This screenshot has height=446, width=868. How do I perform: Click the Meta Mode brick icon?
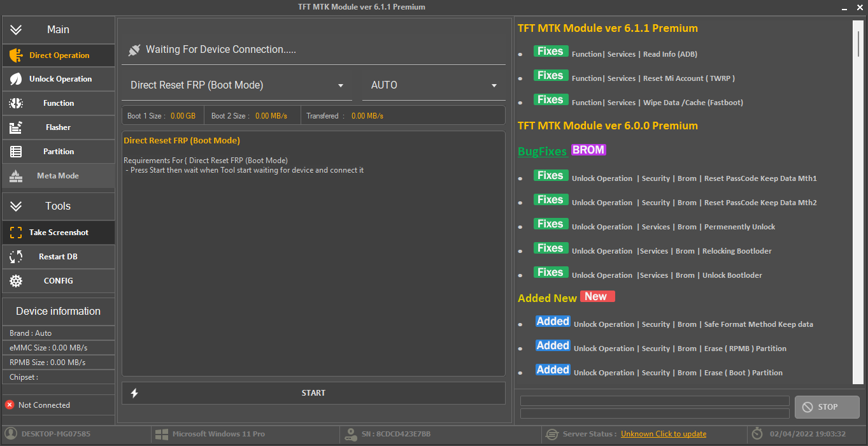16,176
